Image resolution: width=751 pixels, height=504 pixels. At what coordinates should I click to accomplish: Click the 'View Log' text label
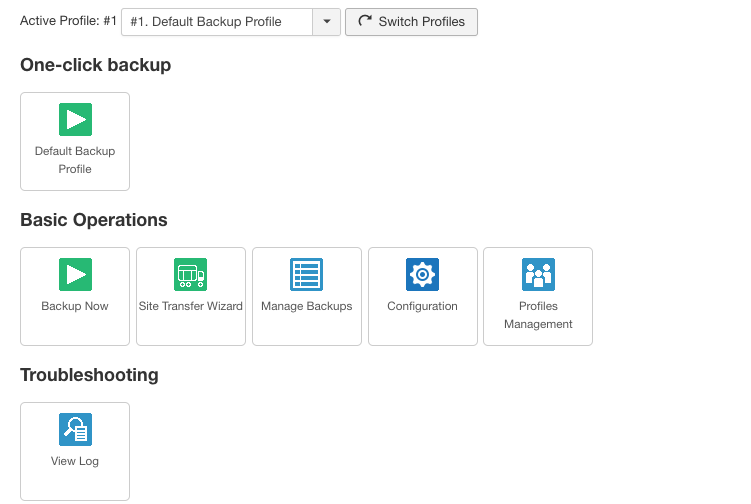pyautogui.click(x=75, y=461)
